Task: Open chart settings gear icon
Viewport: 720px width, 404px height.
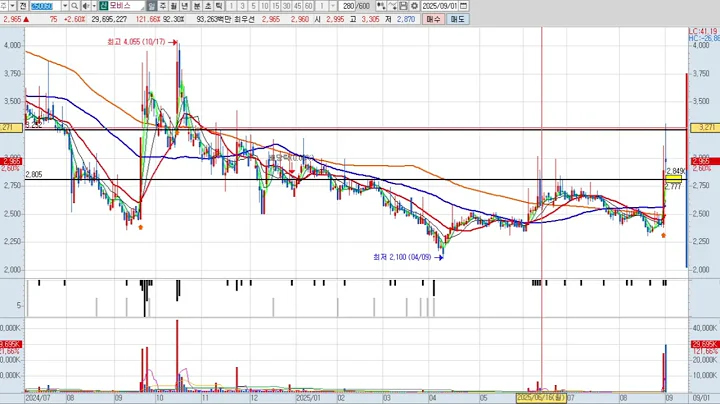Action: [414, 6]
